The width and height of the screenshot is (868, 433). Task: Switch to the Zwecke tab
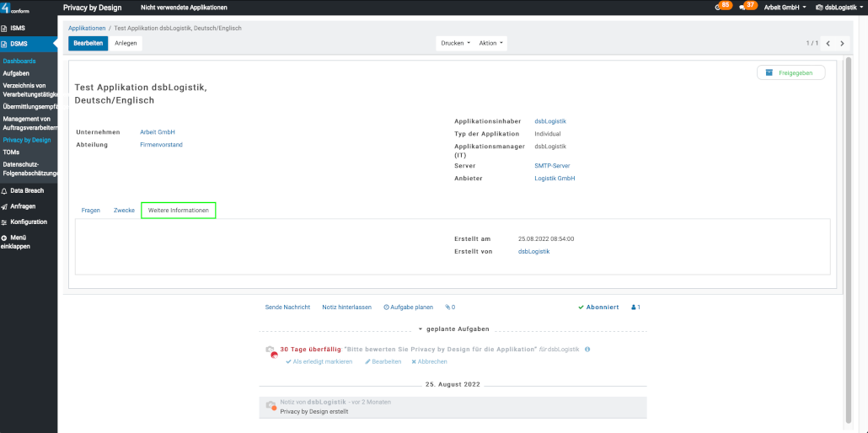pos(124,210)
